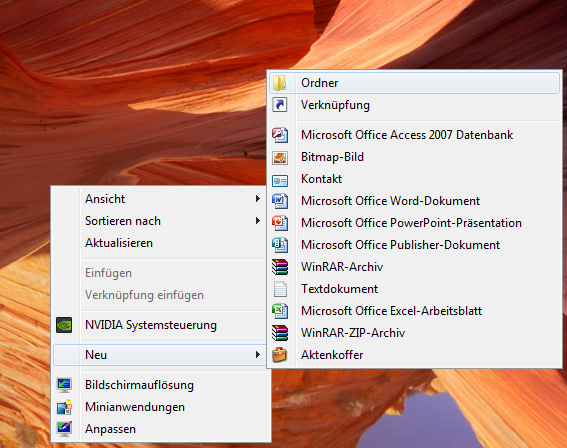567x448 pixels.
Task: Create a new Kontakt
Action: click(414, 179)
